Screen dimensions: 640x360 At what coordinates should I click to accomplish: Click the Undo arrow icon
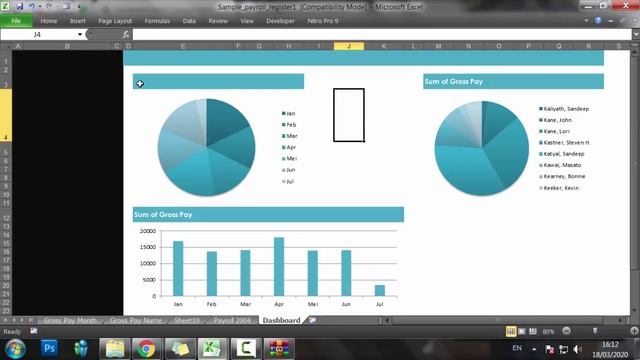31,6
